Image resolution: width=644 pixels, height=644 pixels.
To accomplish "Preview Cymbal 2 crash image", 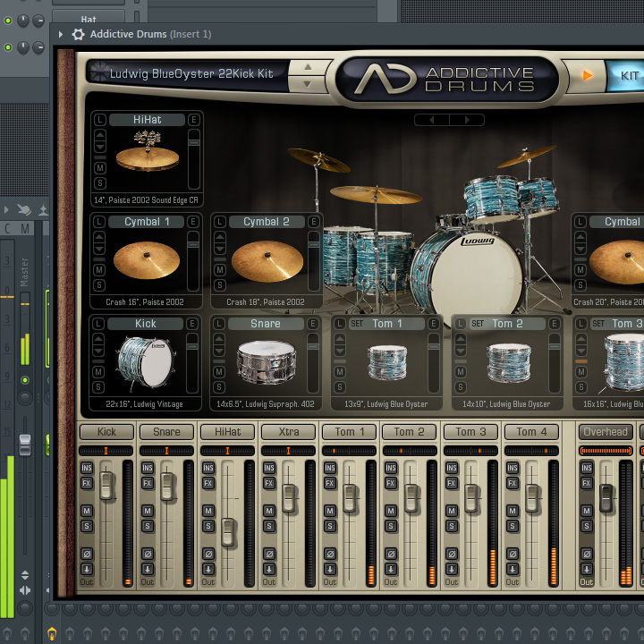I will click(267, 261).
